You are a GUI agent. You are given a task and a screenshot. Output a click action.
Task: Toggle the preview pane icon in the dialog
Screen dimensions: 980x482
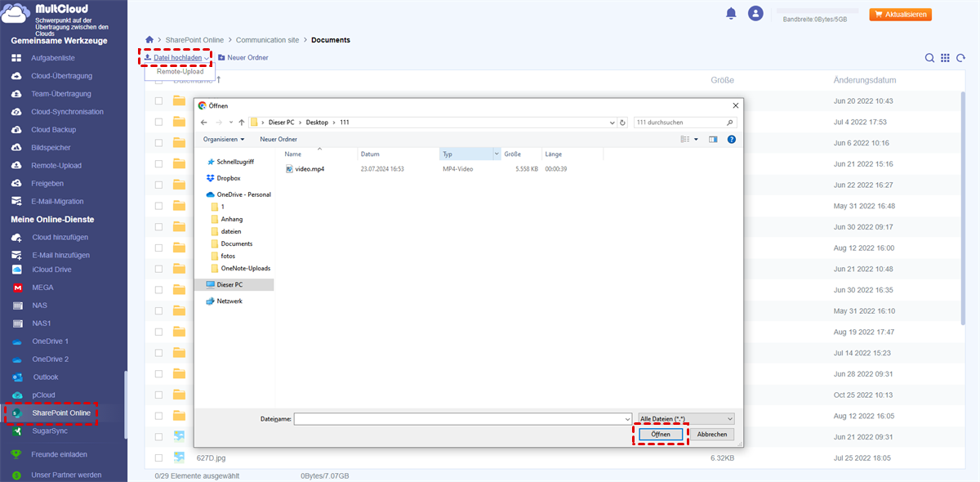(x=713, y=140)
